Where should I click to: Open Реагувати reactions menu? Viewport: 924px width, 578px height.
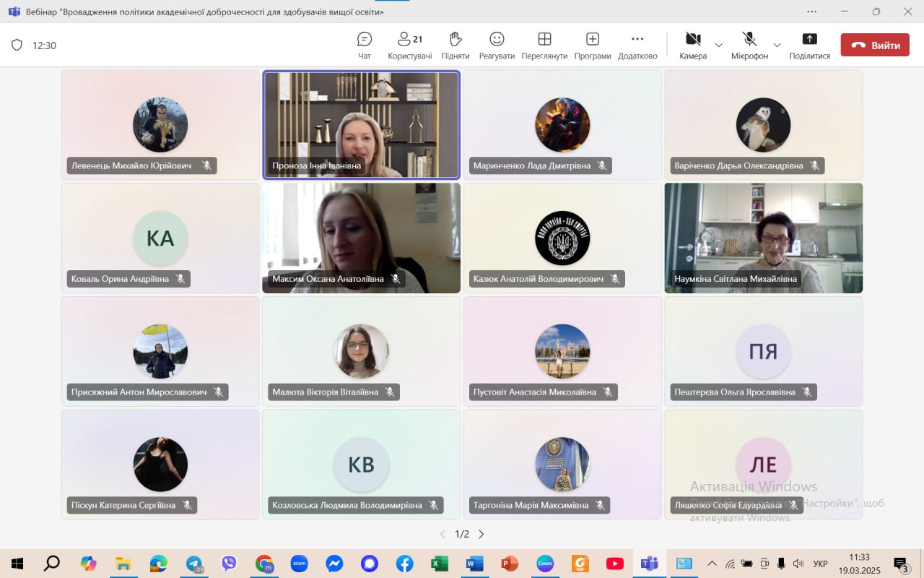pyautogui.click(x=497, y=45)
